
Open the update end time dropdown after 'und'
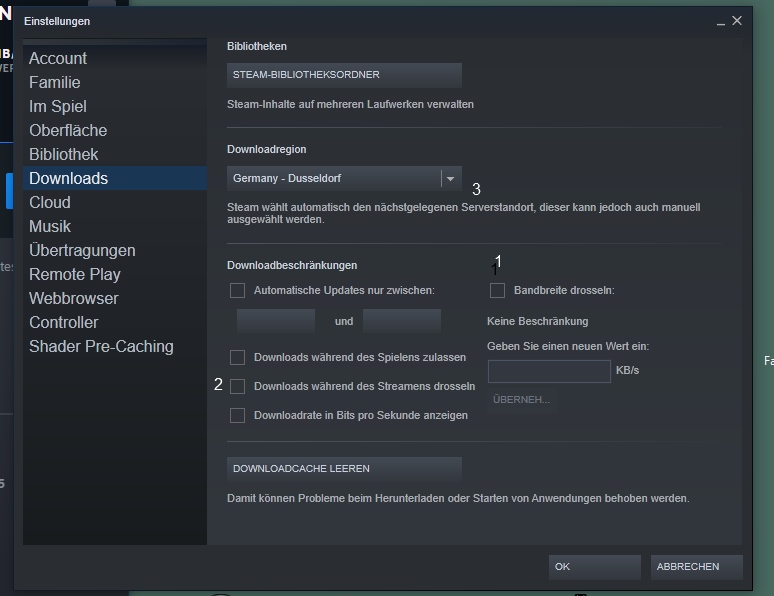(402, 321)
